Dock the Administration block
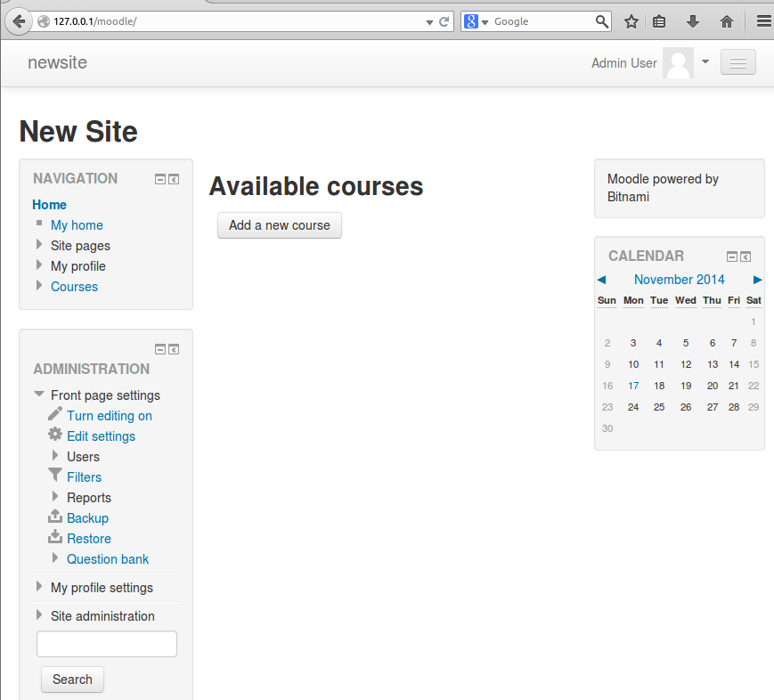Image resolution: width=774 pixels, height=700 pixels. click(x=174, y=349)
